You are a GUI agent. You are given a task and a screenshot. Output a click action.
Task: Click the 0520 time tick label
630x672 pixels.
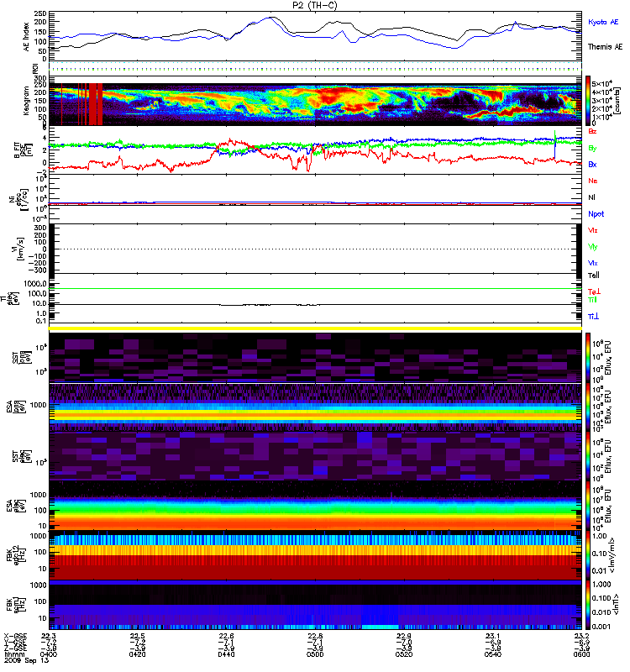pos(404,654)
